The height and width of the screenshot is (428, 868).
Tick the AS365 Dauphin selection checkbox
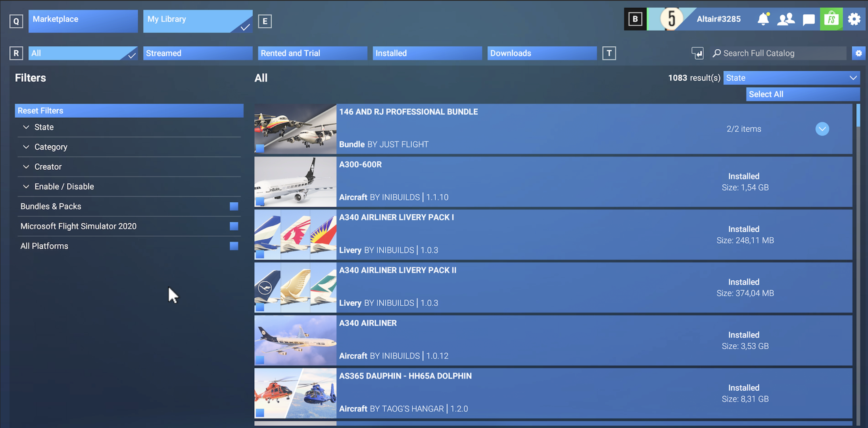tap(260, 413)
